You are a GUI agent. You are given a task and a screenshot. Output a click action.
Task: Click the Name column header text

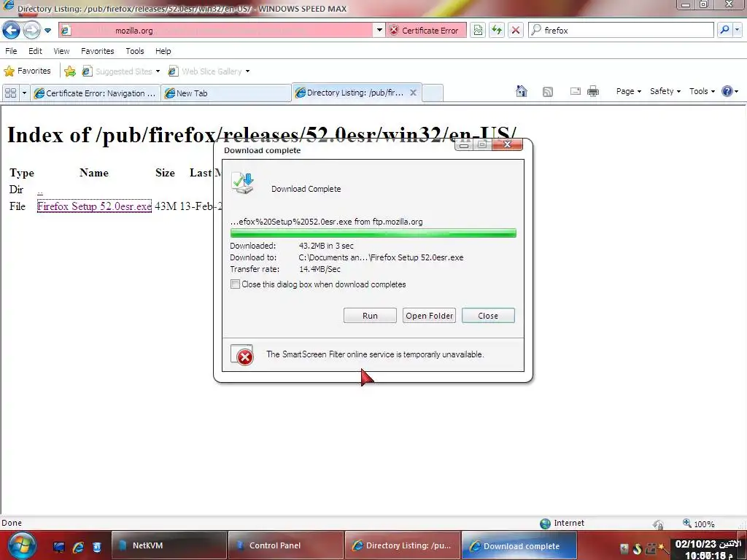[94, 173]
